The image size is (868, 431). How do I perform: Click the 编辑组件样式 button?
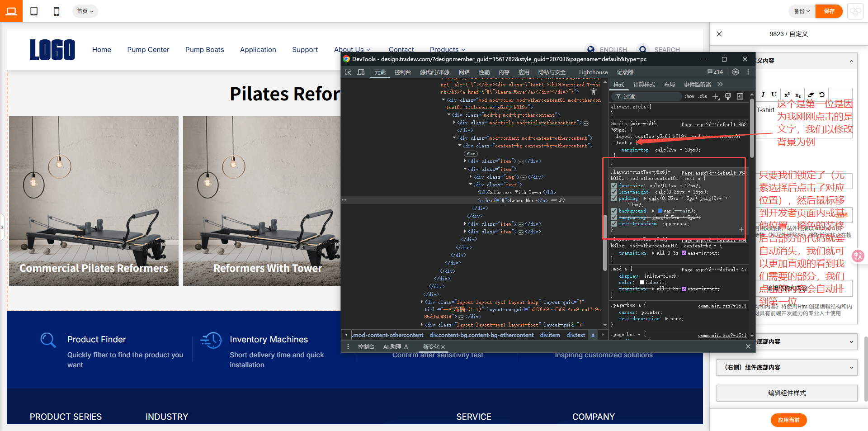point(787,393)
